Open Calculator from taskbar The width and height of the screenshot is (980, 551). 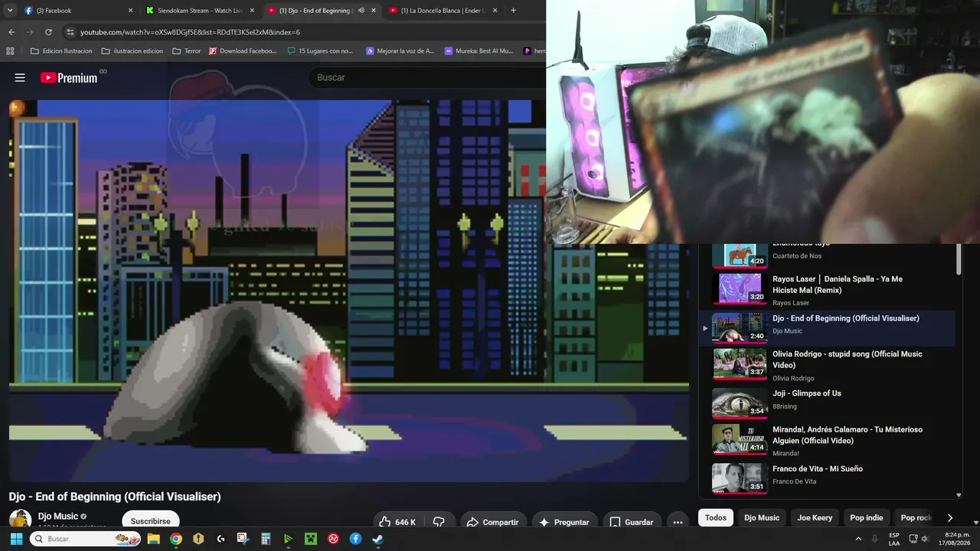[x=266, y=539]
